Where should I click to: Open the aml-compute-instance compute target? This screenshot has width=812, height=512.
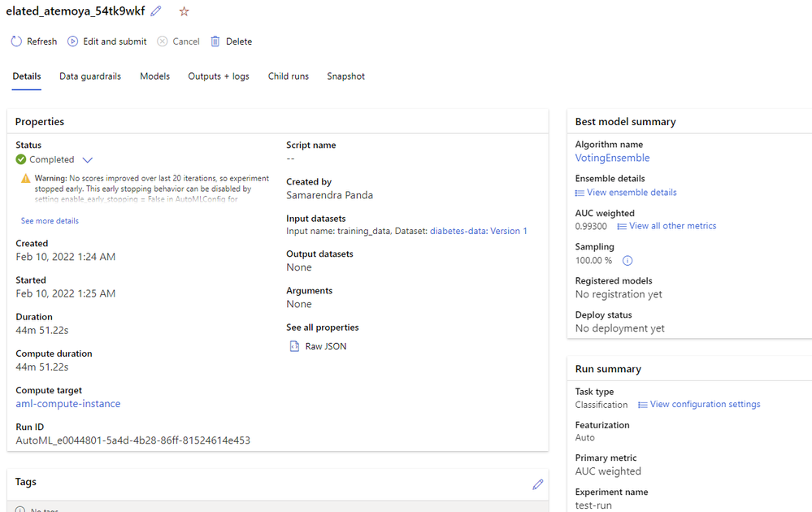coord(68,404)
